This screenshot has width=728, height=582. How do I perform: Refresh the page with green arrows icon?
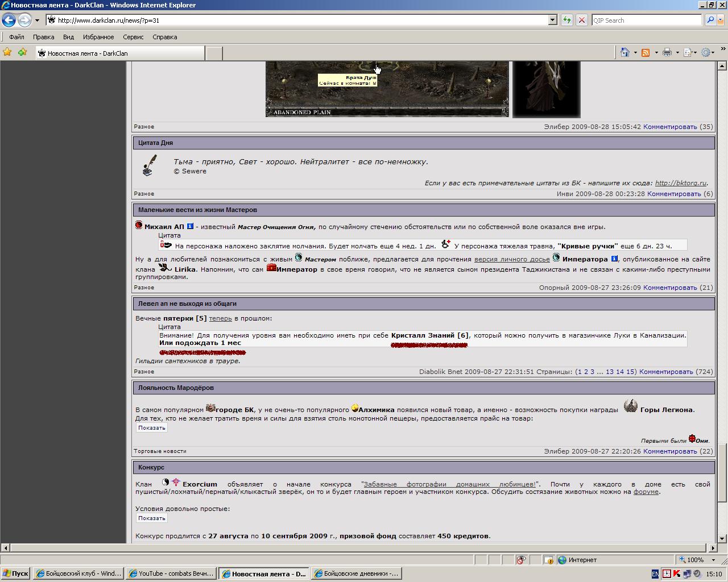coord(566,20)
